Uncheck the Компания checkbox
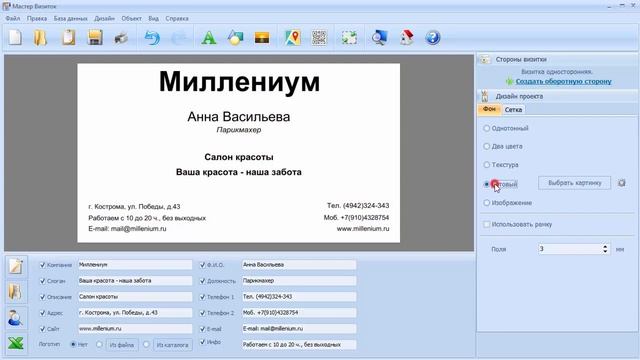Screen dimensions: 640x360 pyautogui.click(x=42, y=265)
